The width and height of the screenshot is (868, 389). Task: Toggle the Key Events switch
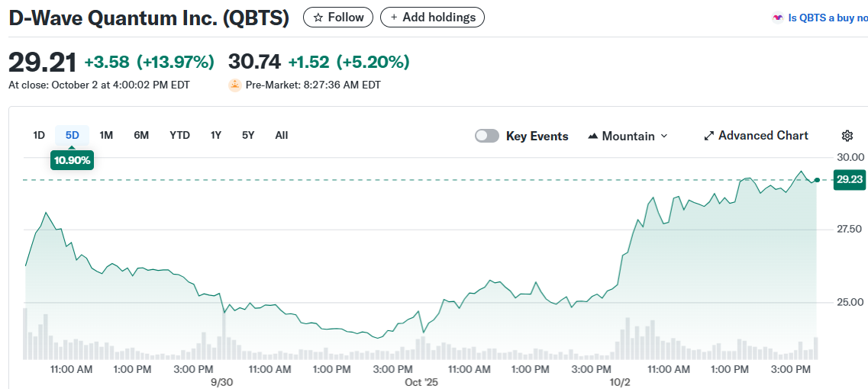point(487,136)
